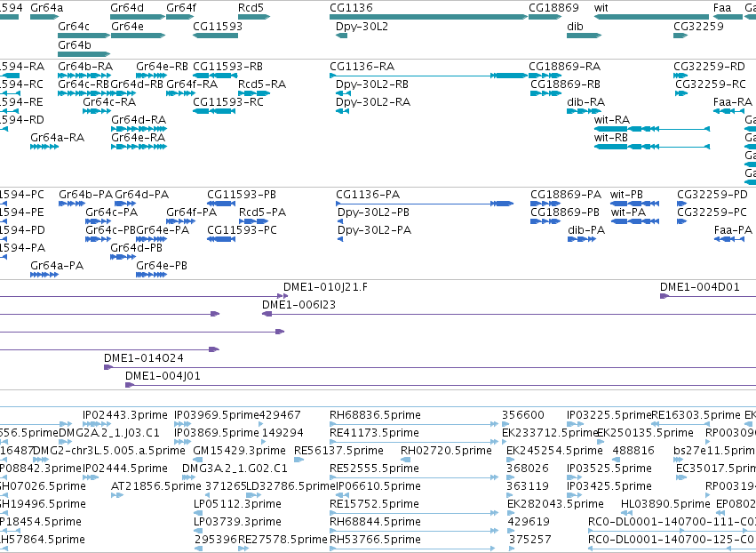Select the Gr64c gene label
Image resolution: width=756 pixels, height=553 pixels.
click(74, 27)
